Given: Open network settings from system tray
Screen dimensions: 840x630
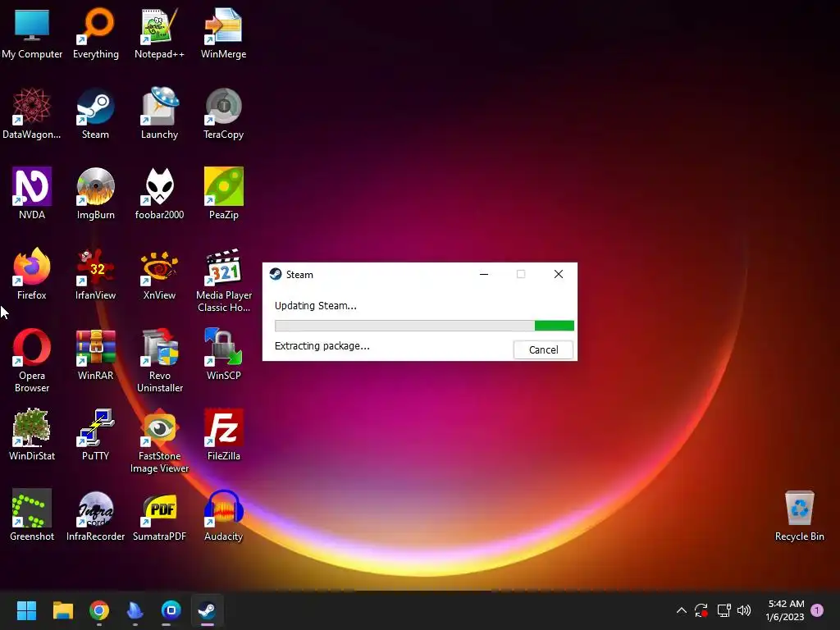Looking at the screenshot, I should [x=724, y=610].
